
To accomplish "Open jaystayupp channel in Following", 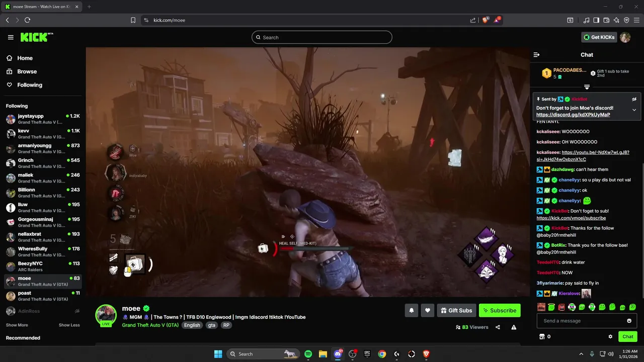I will 43,119.
